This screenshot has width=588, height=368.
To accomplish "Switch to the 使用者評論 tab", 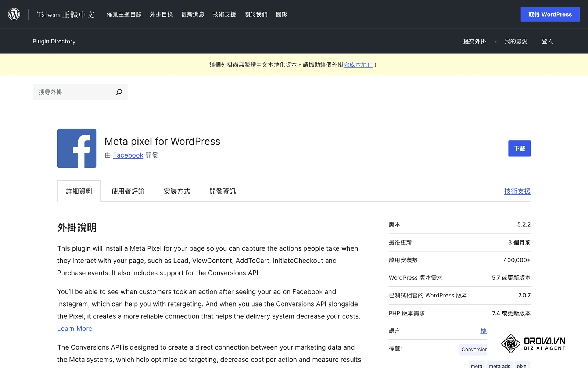I will pos(128,191).
